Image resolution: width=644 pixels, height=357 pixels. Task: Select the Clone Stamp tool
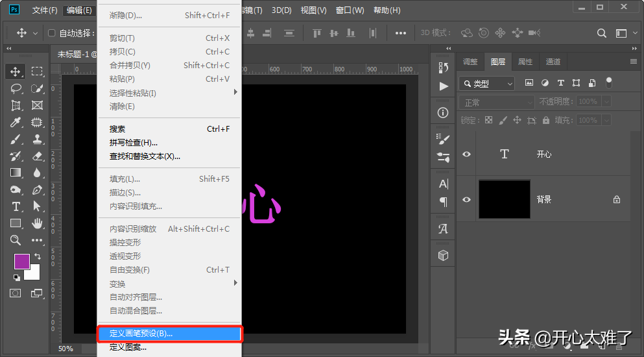pyautogui.click(x=37, y=139)
